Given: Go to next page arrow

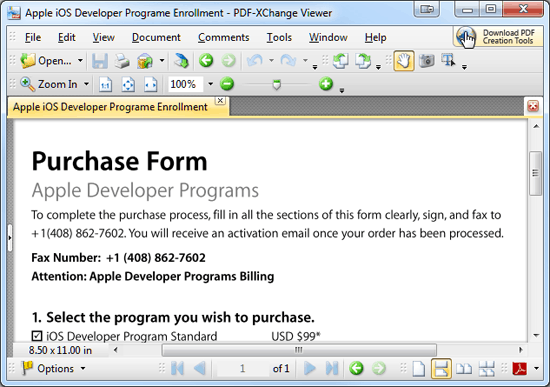Looking at the screenshot, I should [309, 368].
